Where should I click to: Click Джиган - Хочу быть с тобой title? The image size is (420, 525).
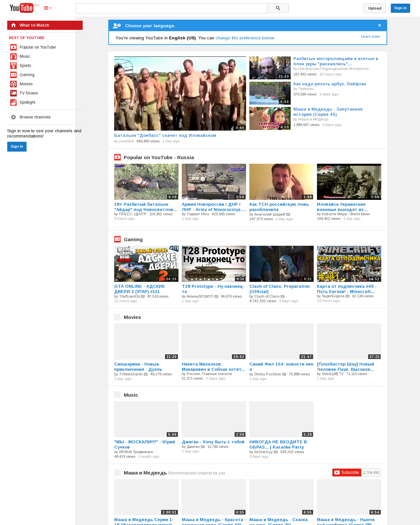coord(213,442)
